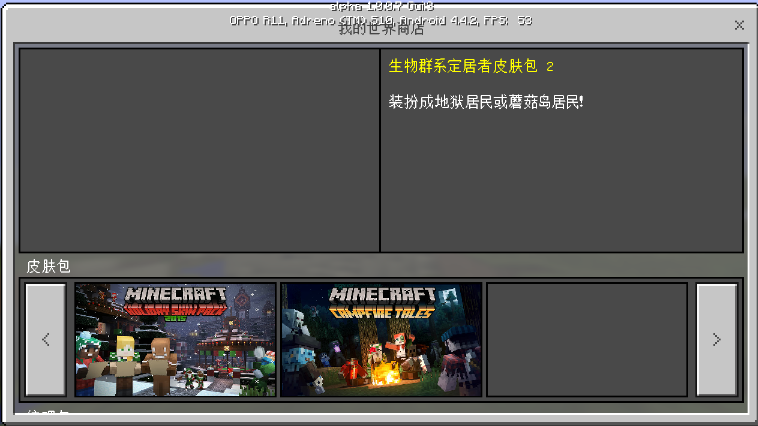
Task: Click the yellow title 生物群系定居者皮肤包 2
Action: click(471, 67)
